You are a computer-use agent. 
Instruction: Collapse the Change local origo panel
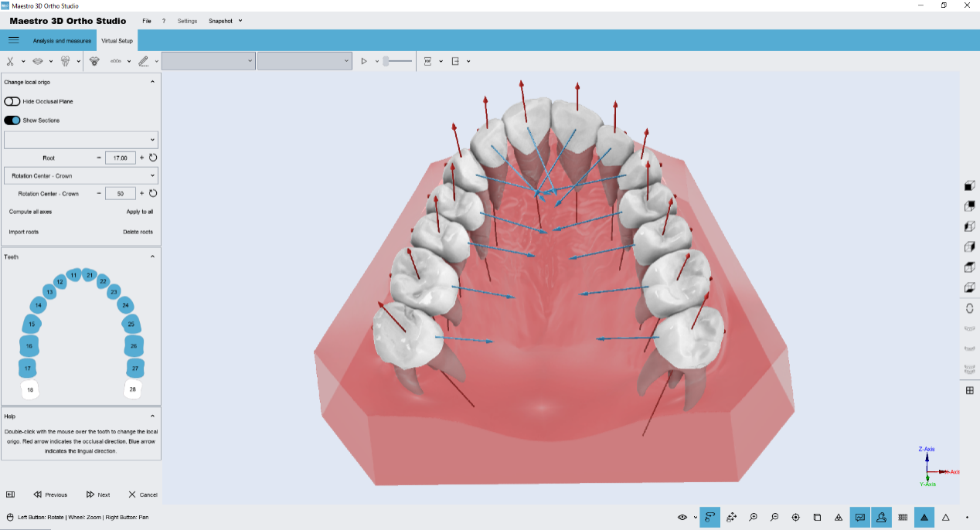tap(152, 81)
